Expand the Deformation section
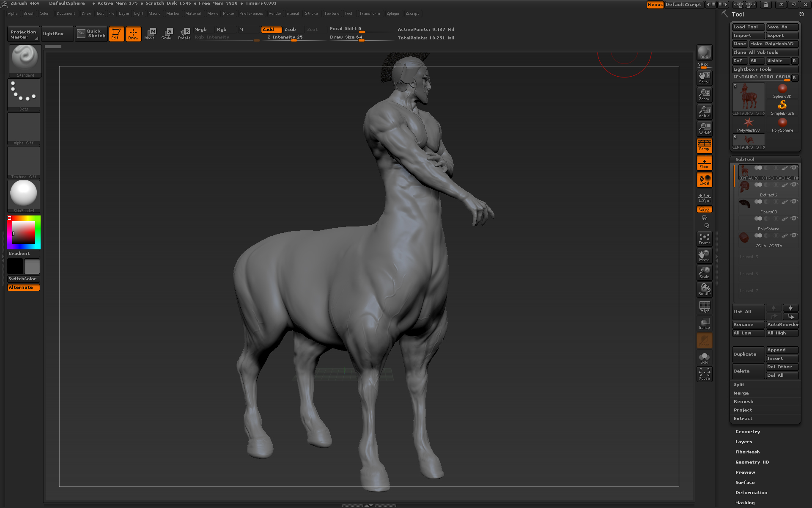The width and height of the screenshot is (812, 508). click(751, 493)
